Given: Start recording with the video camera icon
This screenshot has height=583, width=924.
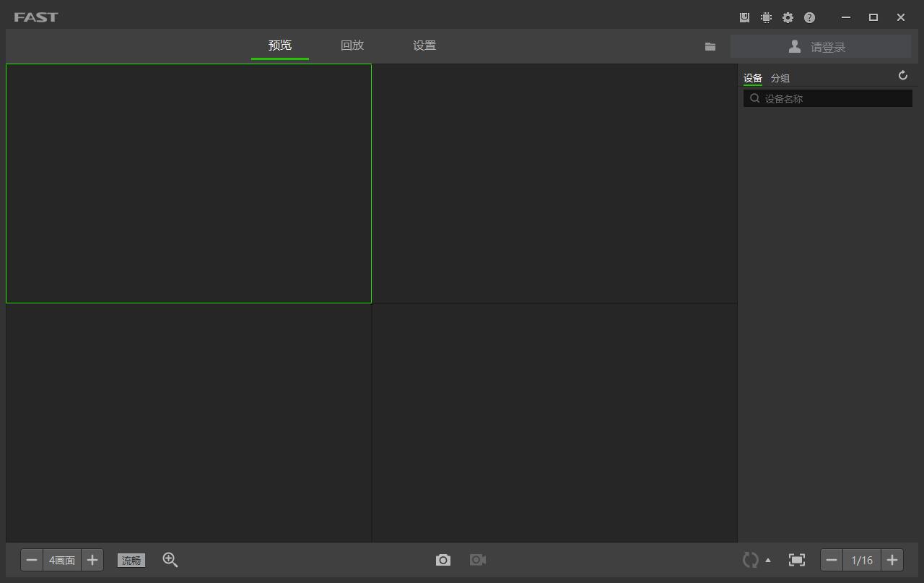Looking at the screenshot, I should pos(478,560).
